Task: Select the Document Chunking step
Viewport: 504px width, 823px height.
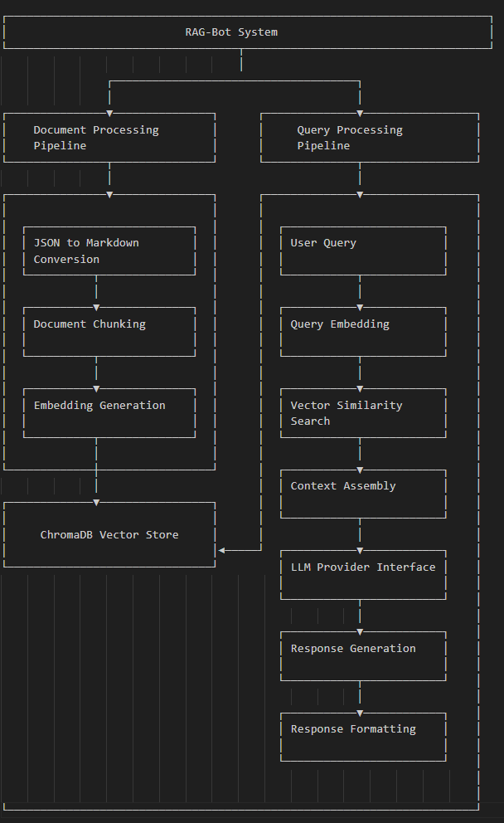Action: tap(109, 331)
